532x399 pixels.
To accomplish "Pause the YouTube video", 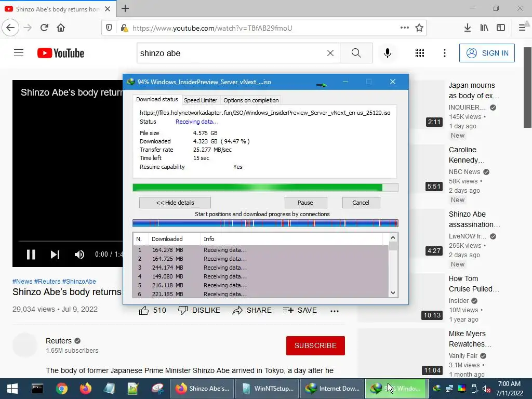I will point(31,255).
